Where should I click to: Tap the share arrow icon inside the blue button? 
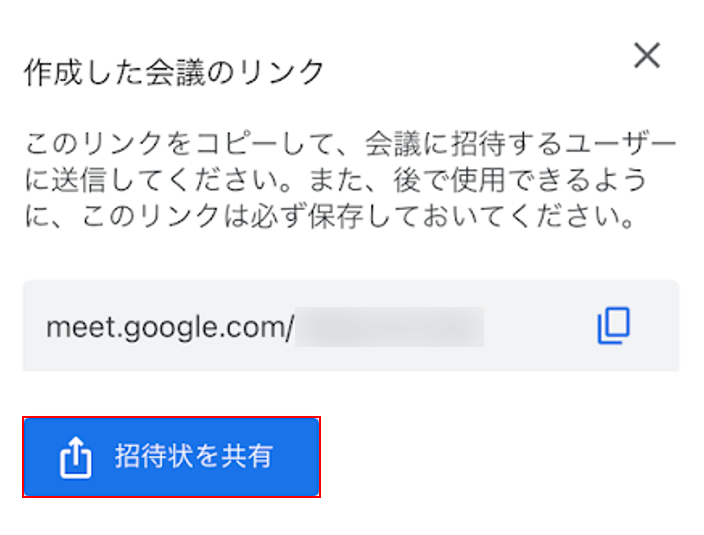[x=75, y=457]
